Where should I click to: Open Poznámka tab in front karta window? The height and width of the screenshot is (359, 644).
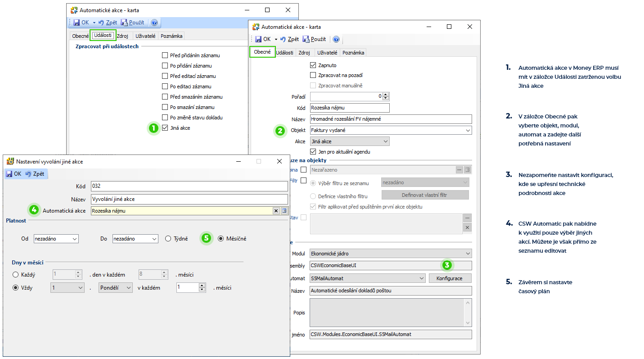[x=353, y=53]
